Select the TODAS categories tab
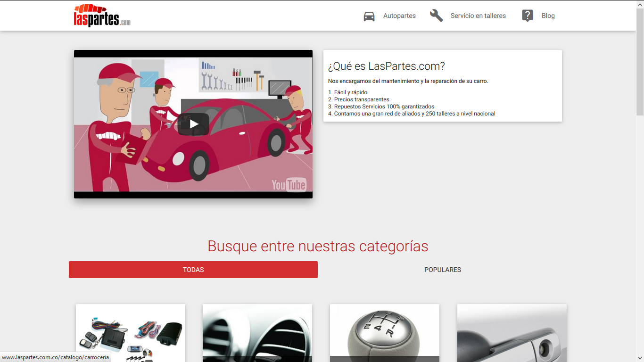Image resolution: width=644 pixels, height=362 pixels. 193,270
